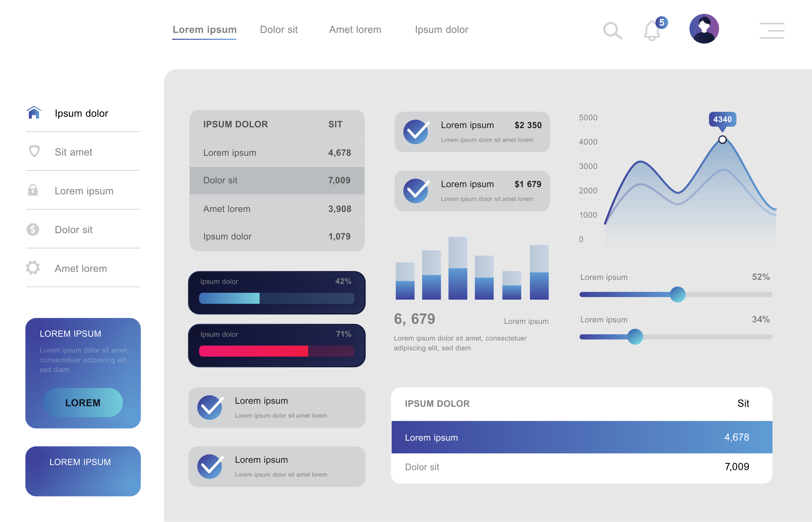Toggle the checkmark on the $1 679 card
The image size is (812, 522).
[416, 191]
